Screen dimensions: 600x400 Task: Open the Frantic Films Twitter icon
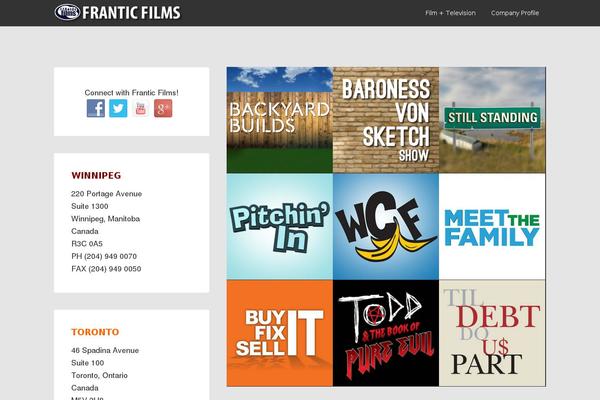[118, 108]
